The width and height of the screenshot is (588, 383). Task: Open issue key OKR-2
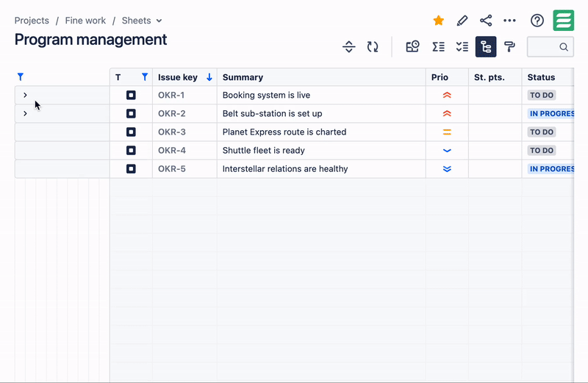point(172,113)
